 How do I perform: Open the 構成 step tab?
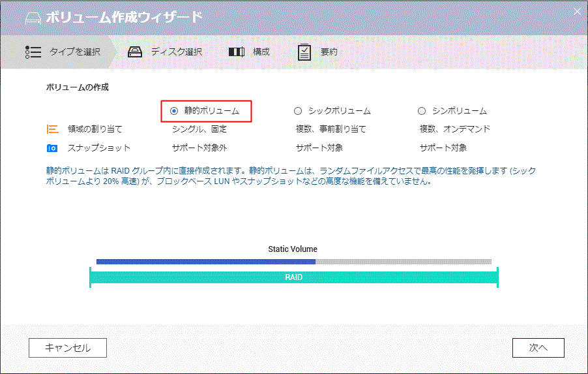click(250, 52)
